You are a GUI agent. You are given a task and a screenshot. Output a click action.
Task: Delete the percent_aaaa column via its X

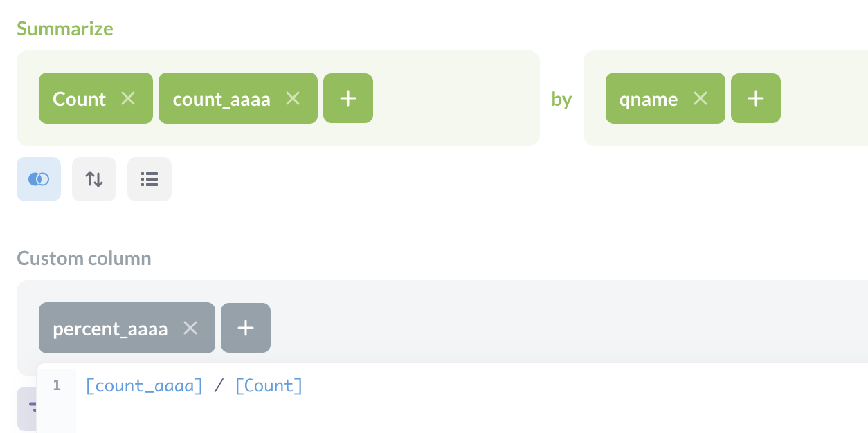[x=192, y=328]
